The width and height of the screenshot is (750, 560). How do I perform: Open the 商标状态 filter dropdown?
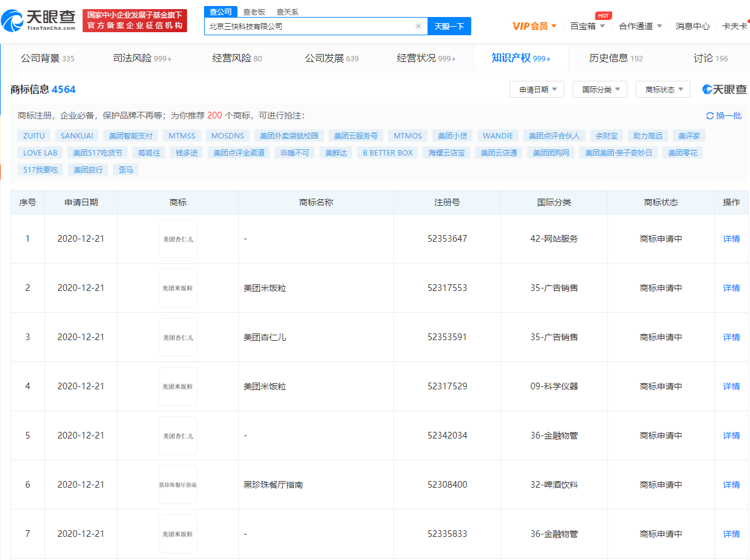pyautogui.click(x=663, y=89)
